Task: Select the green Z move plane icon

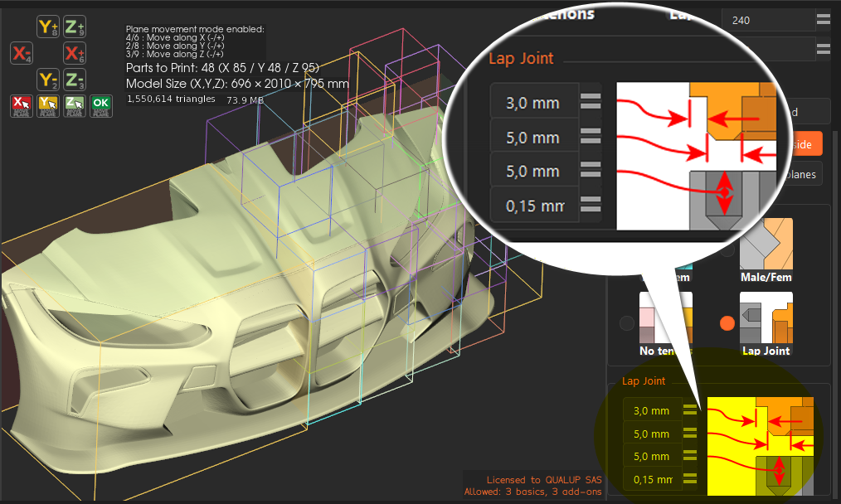Action: 75,106
